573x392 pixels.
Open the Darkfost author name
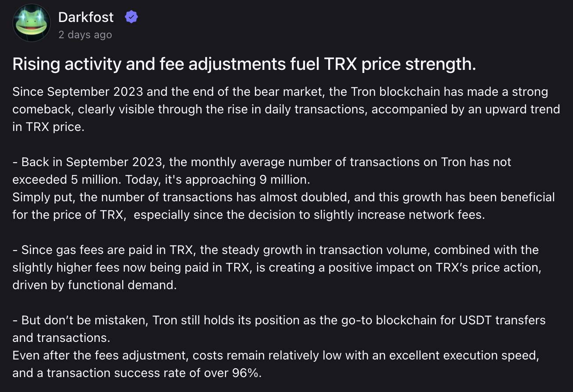(x=86, y=17)
